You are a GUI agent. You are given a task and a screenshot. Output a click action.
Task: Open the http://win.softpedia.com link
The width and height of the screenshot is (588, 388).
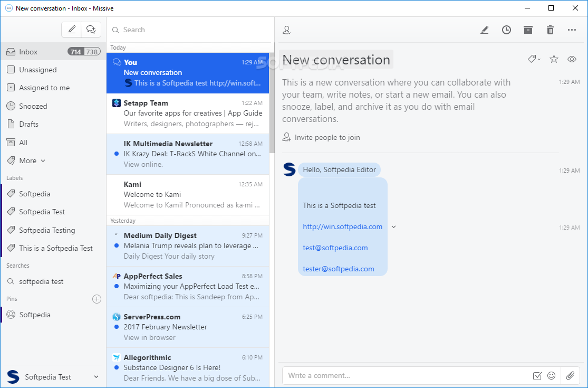pos(342,226)
